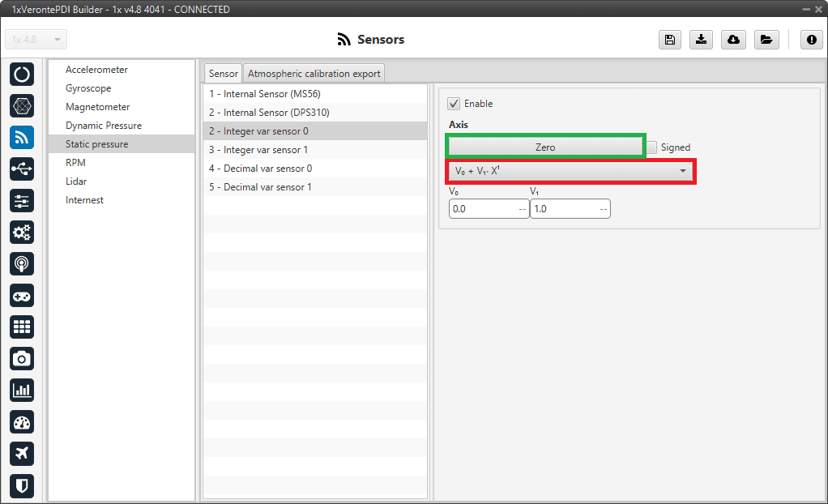This screenshot has height=504, width=828.
Task: Open the gears settings sidebar icon
Action: point(22,232)
